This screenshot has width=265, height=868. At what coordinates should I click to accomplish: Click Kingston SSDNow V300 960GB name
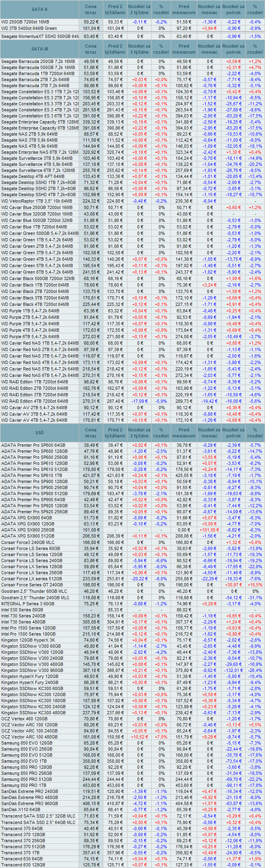point(32,670)
